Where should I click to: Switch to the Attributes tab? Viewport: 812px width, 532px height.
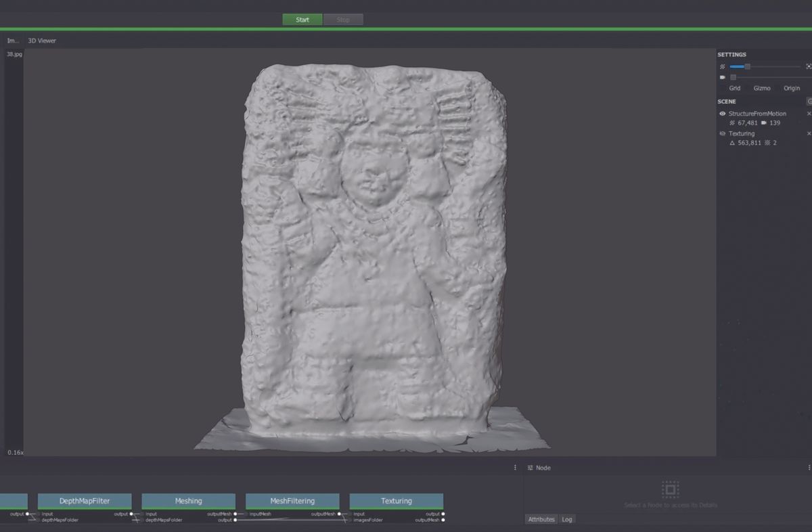[x=541, y=519]
